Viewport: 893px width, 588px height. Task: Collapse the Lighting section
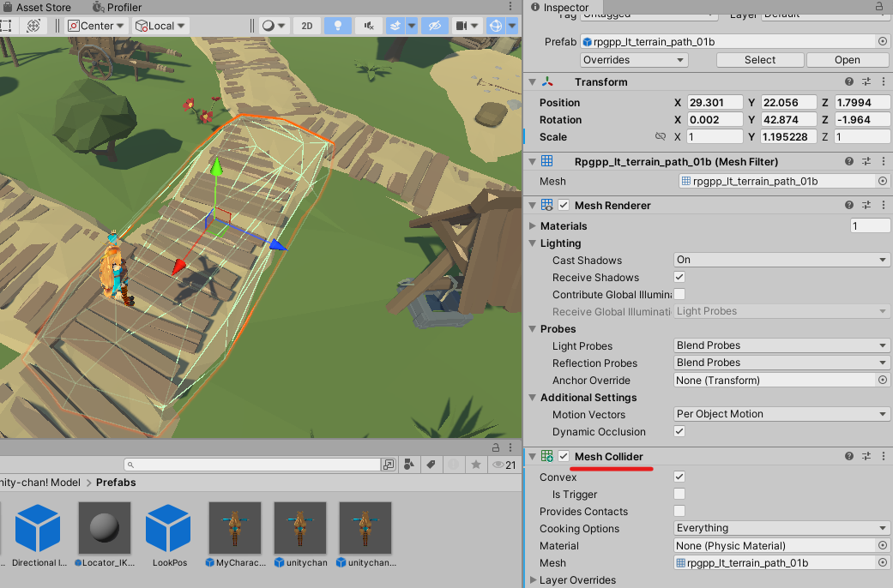click(x=533, y=243)
